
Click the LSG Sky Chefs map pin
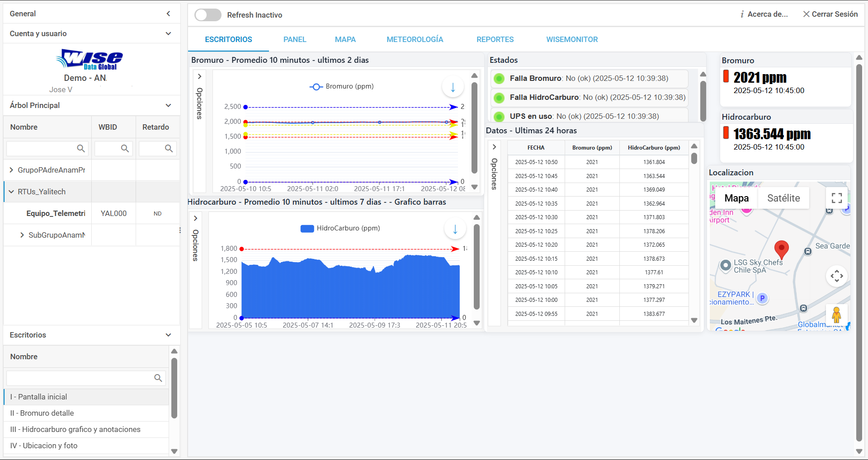click(726, 265)
